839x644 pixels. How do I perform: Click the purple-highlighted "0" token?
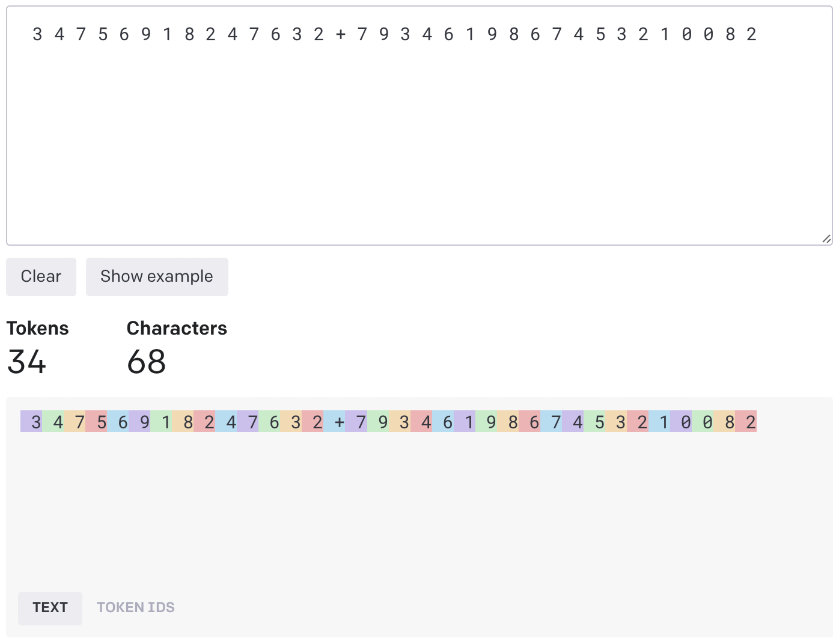pos(682,422)
